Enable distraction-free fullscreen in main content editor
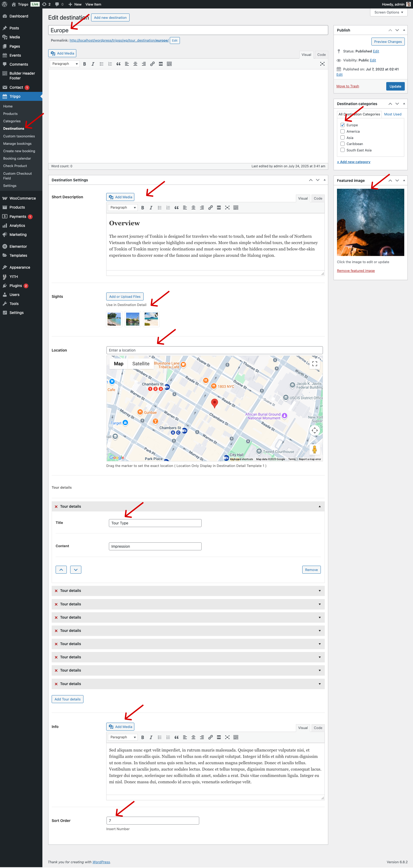This screenshot has width=413, height=868. [322, 64]
